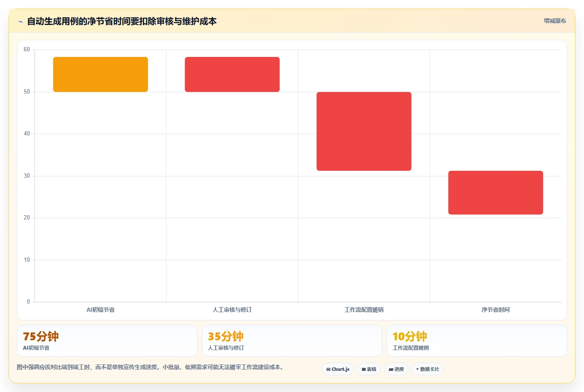Viewport: 584px width, 392px height.
Task: Select the red 工作流配置摊销 bar in the chart
Action: point(364,131)
